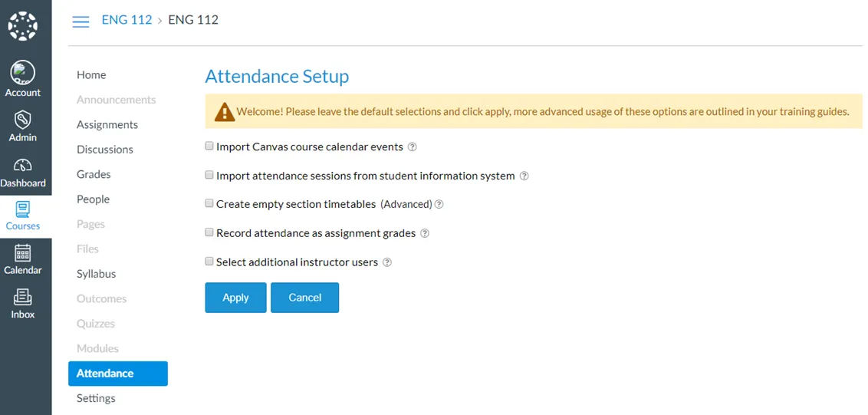Check Select additional instructor users
This screenshot has height=415, width=868.
coord(209,262)
